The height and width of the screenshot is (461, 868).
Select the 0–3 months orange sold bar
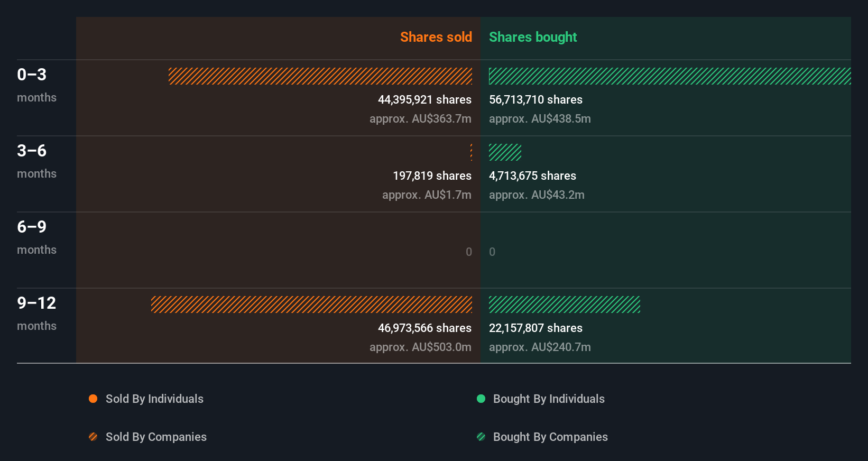point(320,76)
